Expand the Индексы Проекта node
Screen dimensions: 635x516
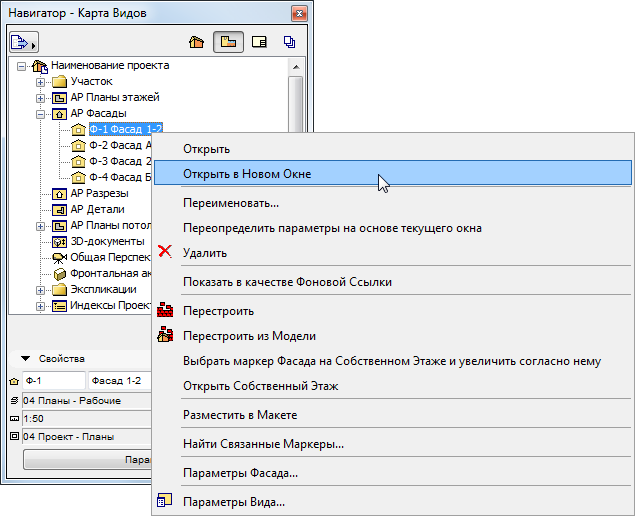point(40,306)
